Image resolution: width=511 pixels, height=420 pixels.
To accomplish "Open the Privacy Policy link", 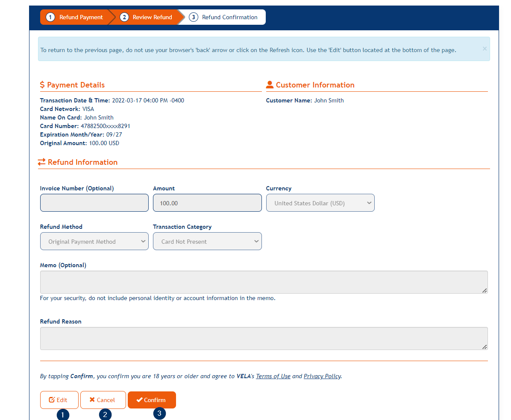I will pos(322,376).
